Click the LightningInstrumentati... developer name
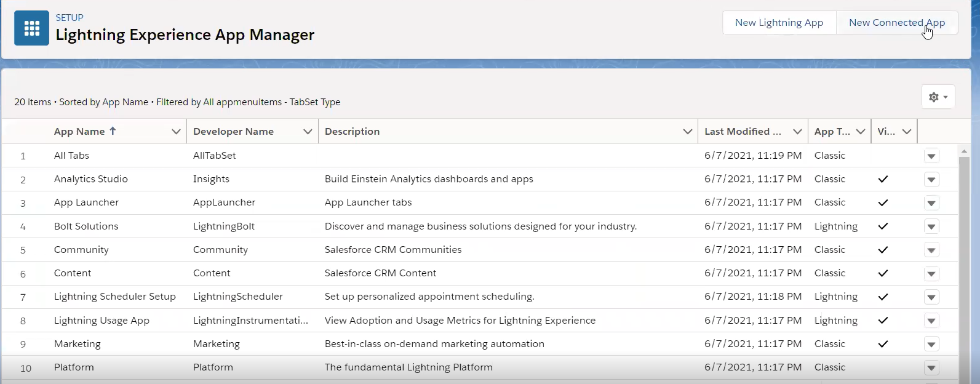 tap(251, 321)
